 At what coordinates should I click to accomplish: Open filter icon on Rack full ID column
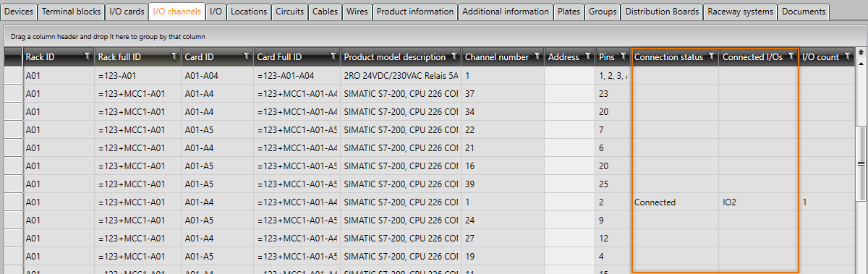point(174,56)
